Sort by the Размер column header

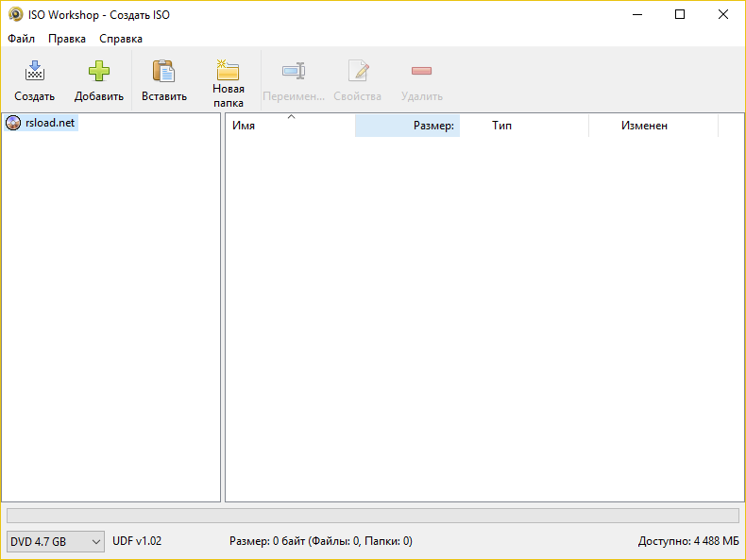pyautogui.click(x=407, y=126)
